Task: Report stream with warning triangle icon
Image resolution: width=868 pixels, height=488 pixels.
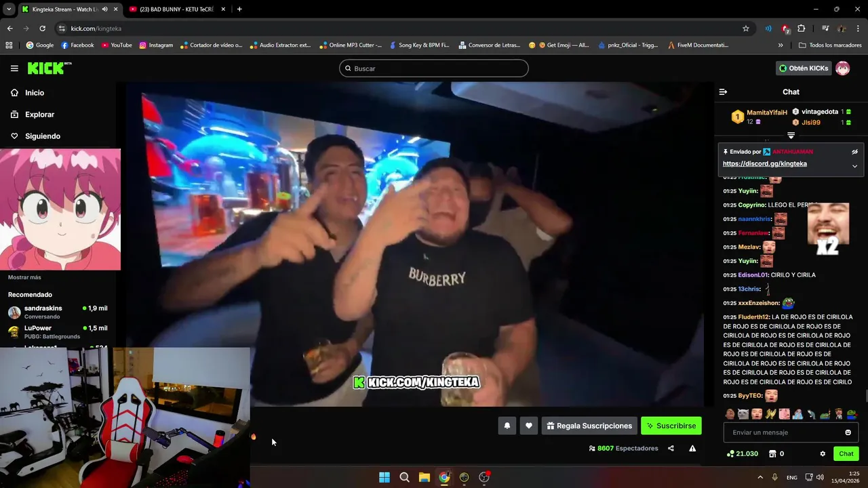Action: (x=692, y=448)
